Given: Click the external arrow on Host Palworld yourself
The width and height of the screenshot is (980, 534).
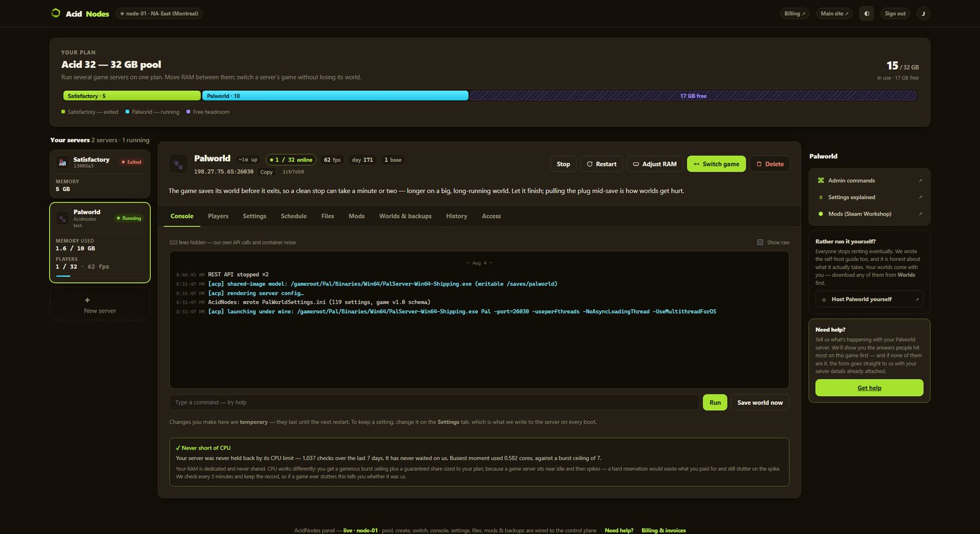Looking at the screenshot, I should [917, 299].
